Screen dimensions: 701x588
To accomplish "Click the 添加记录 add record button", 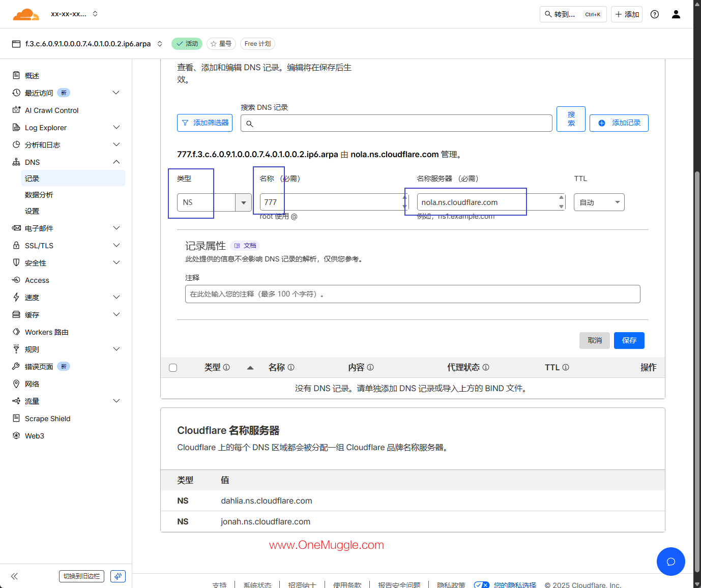I will (x=619, y=123).
